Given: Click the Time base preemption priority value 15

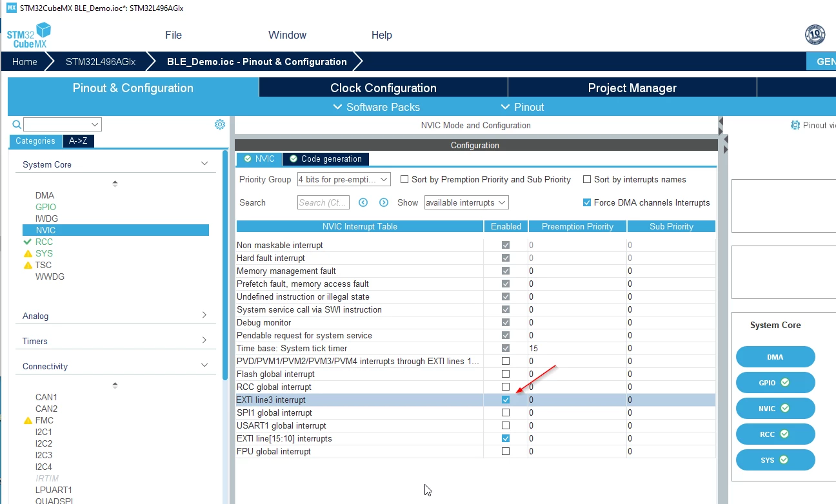Looking at the screenshot, I should 533,348.
